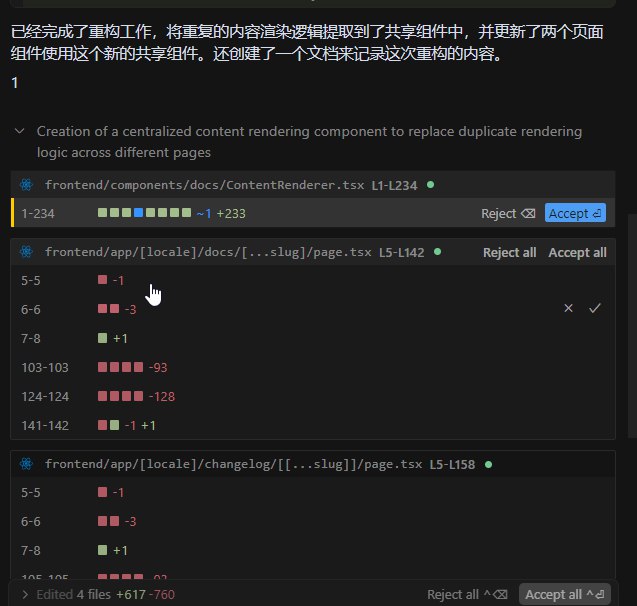
Task: Expand the Edited 4 files summary
Action: click(25, 595)
